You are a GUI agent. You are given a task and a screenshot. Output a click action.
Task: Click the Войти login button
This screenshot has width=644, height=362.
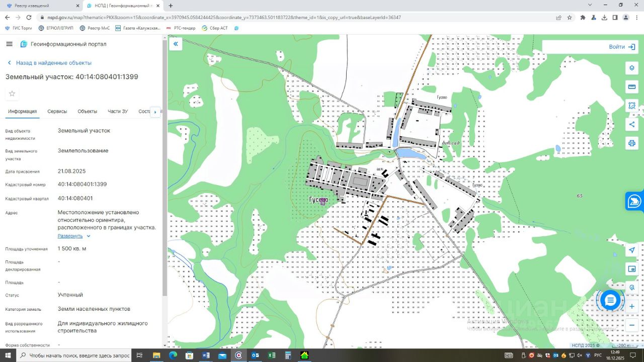pos(622,47)
